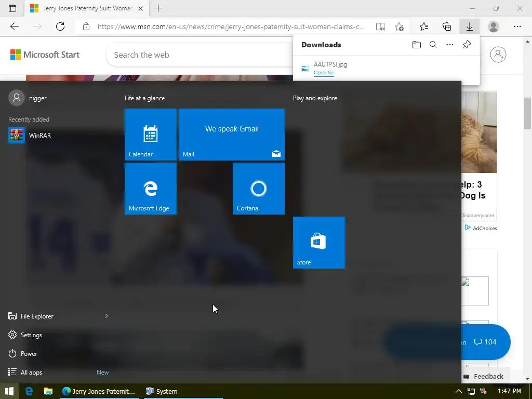Screen dimensions: 532x399
Task: Search downloads with magnifier icon
Action: [x=433, y=45]
